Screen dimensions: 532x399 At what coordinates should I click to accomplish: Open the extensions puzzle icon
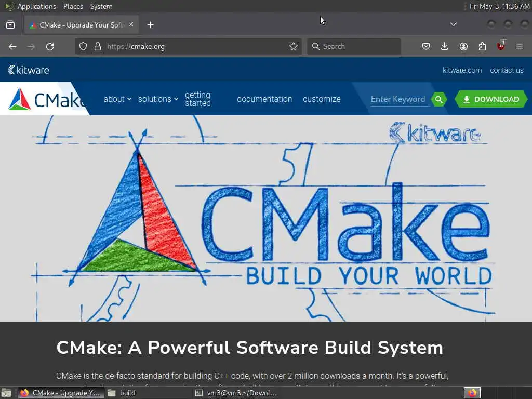click(482, 46)
